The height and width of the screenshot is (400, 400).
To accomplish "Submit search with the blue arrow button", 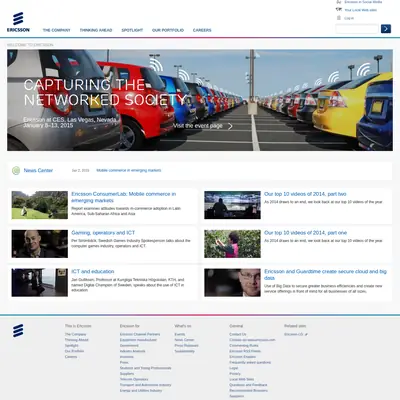I will pyautogui.click(x=386, y=29).
